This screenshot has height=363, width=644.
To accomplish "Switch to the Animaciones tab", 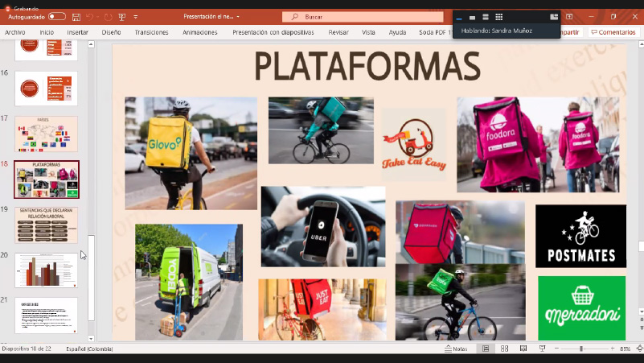I will pos(200,32).
